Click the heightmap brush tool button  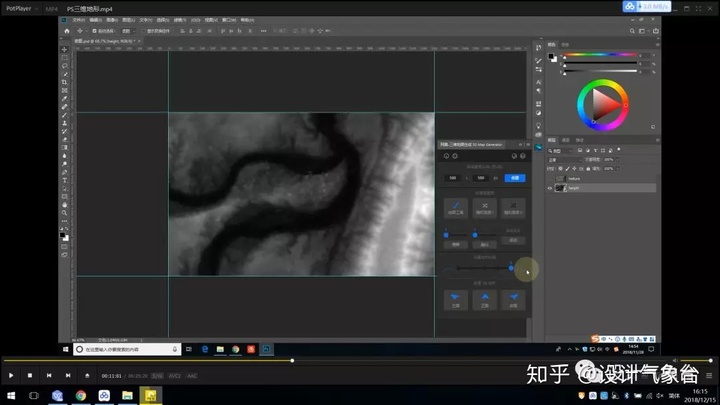coord(456,208)
